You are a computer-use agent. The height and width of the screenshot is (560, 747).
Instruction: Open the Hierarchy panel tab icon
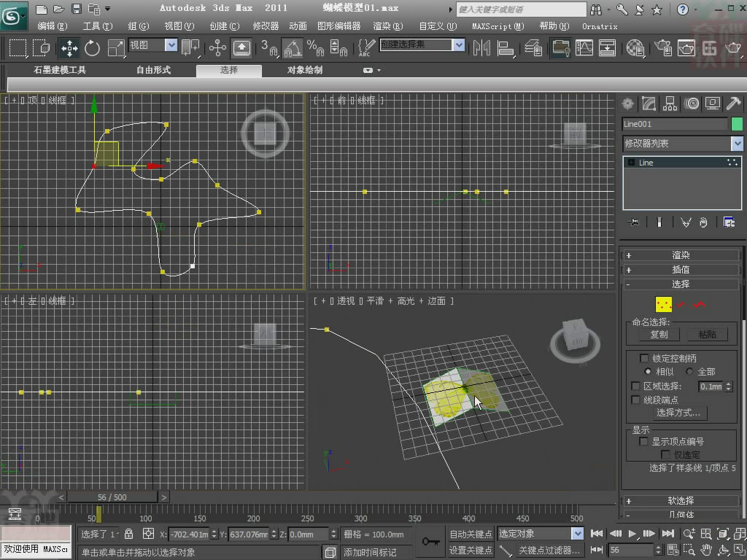[x=670, y=104]
